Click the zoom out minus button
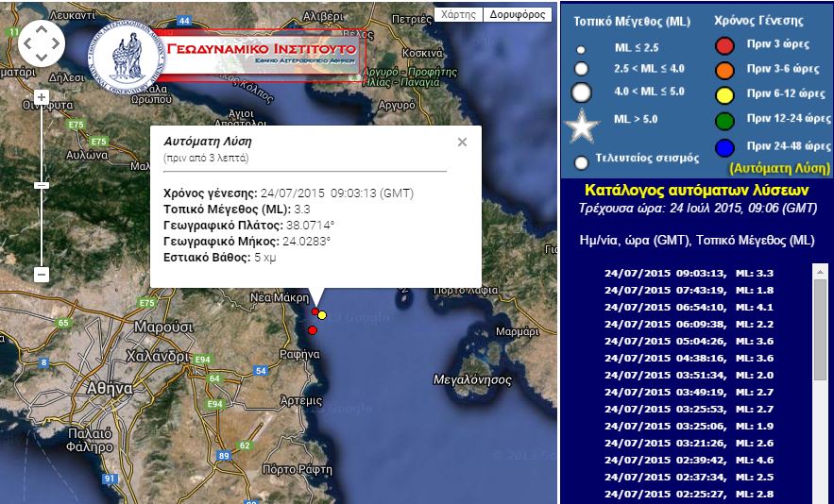The height and width of the screenshot is (504, 834). [42, 275]
